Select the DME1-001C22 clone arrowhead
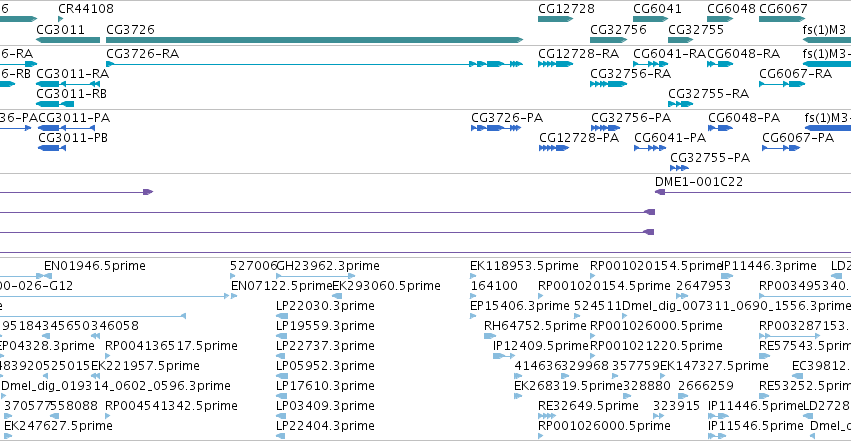This screenshot has height=441, width=851. (x=660, y=192)
